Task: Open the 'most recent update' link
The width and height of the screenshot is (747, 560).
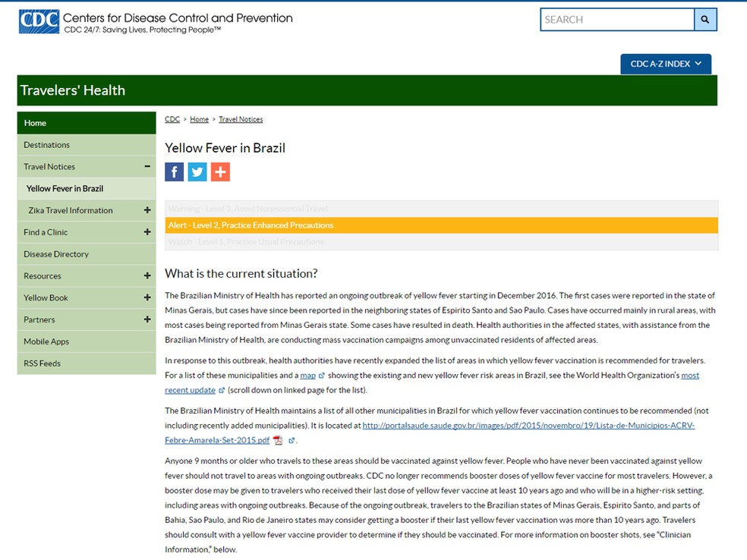Action: coord(189,391)
